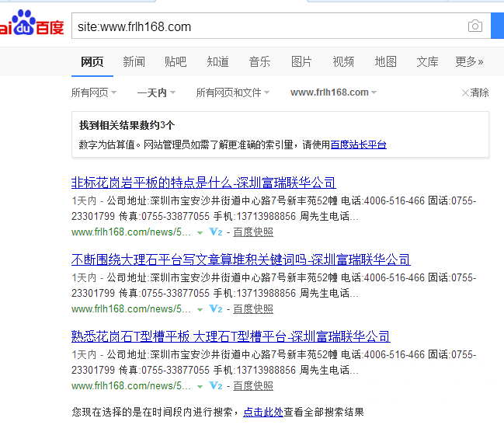Click green URL under 熟悉花岗石T型槽平板 result
This screenshot has height=425, width=504.
[130, 385]
